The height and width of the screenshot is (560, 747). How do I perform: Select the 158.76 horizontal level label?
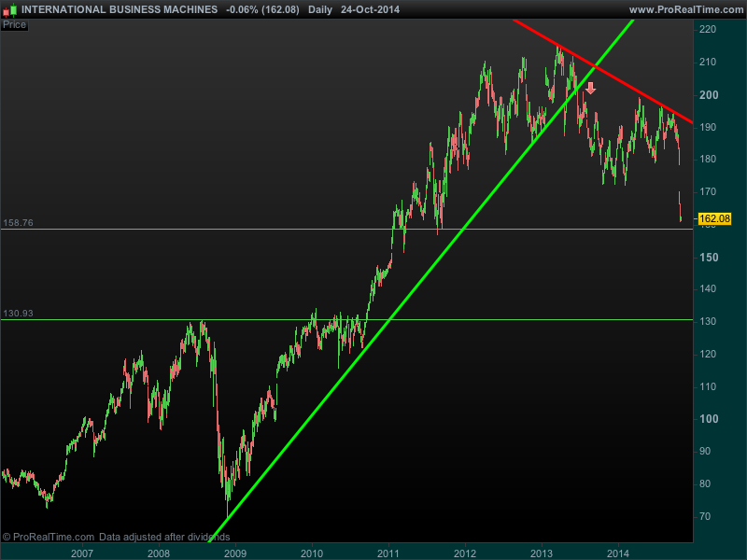click(18, 223)
